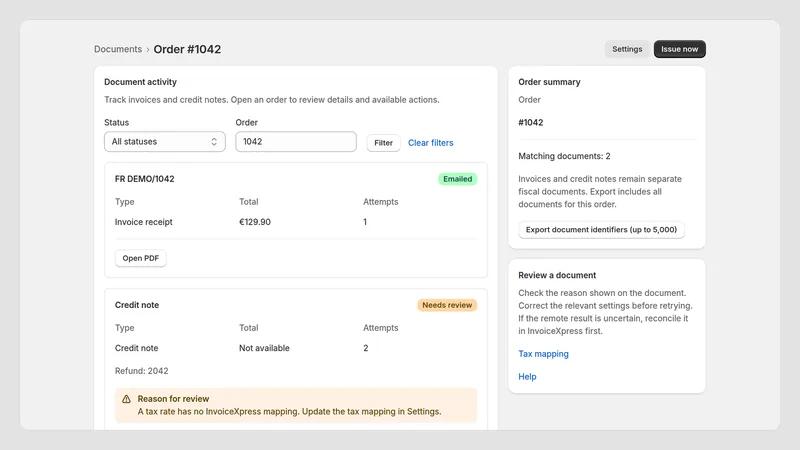Click the Needs review status badge
Viewport: 800px width, 450px height.
coord(447,305)
